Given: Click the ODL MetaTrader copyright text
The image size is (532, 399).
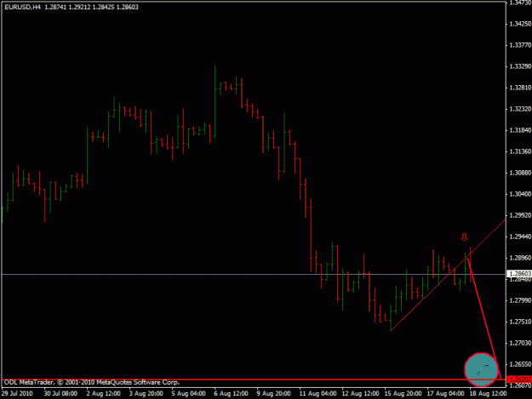Looking at the screenshot, I should pyautogui.click(x=92, y=382).
